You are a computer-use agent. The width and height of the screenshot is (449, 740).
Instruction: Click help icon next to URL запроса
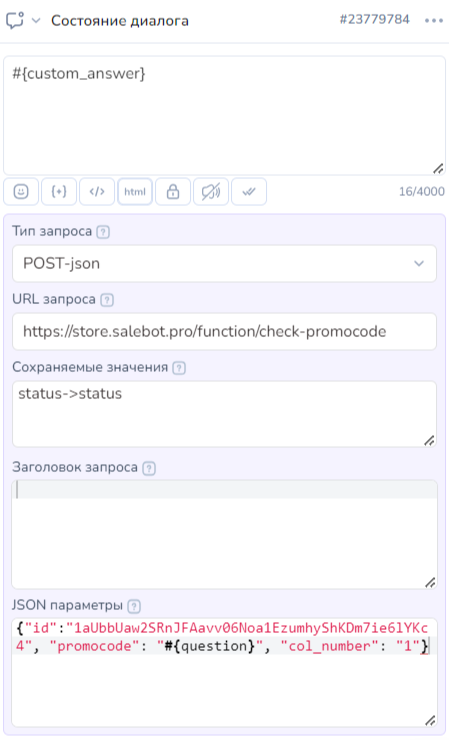pyautogui.click(x=107, y=300)
